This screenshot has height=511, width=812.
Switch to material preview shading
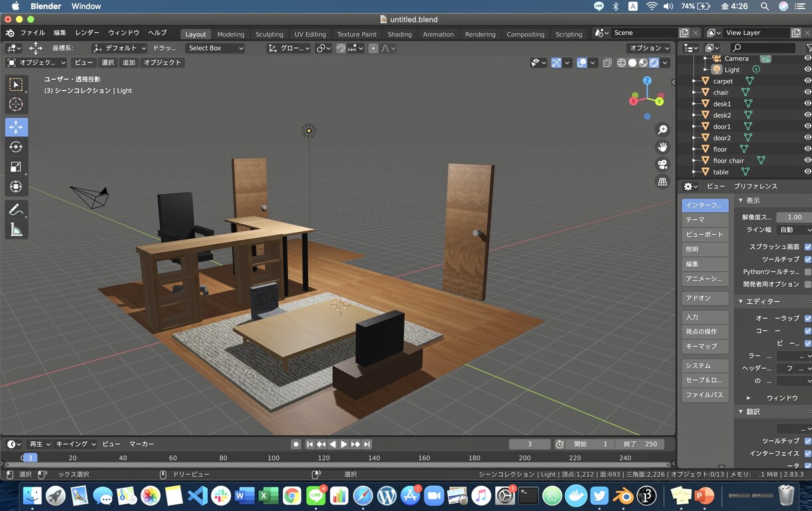(x=643, y=63)
